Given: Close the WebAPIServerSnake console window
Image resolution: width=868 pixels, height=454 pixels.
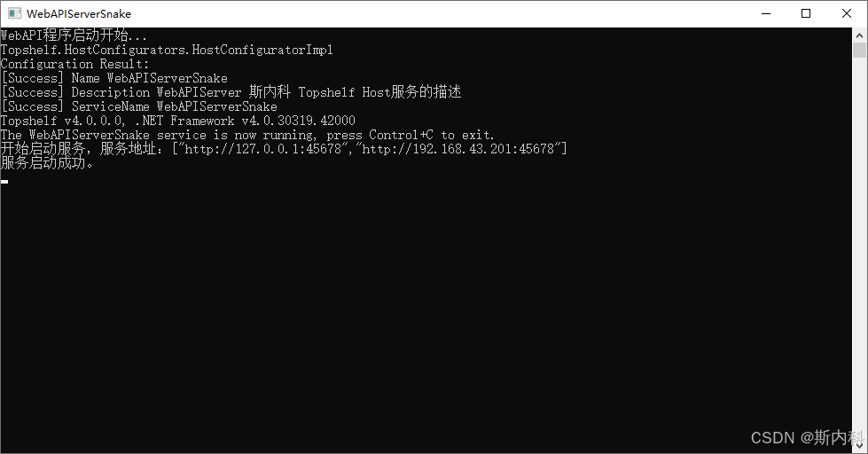Looking at the screenshot, I should [847, 13].
